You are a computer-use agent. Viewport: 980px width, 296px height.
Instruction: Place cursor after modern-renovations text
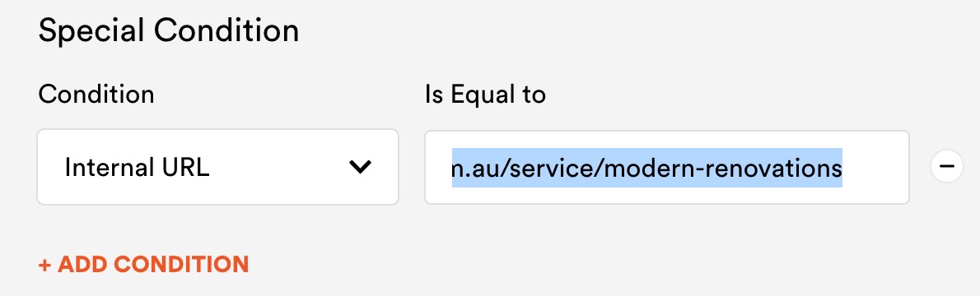(x=843, y=168)
